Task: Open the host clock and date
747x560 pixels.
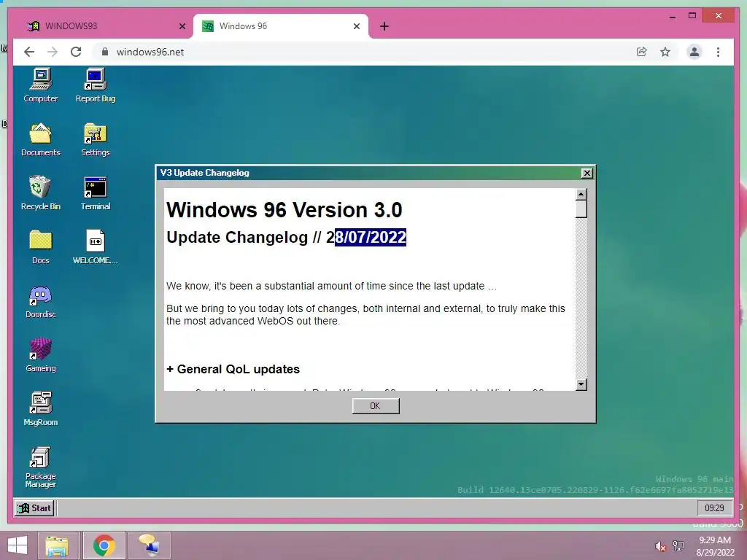Action: pyautogui.click(x=715, y=546)
